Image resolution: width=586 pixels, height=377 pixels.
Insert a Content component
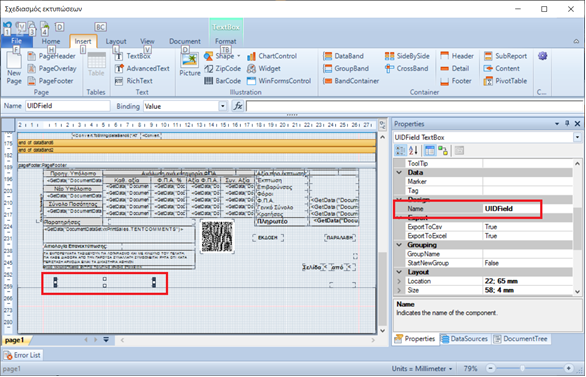click(501, 68)
